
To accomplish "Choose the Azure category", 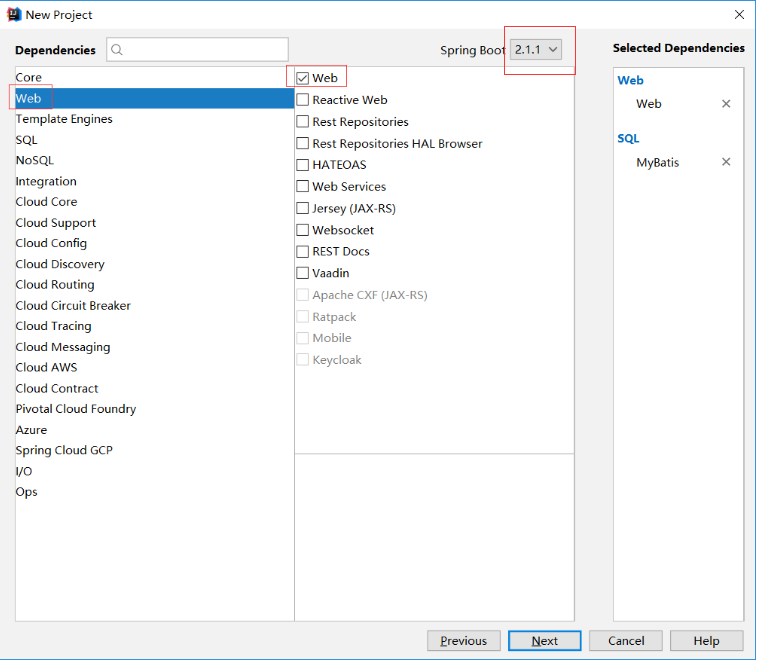I will pyautogui.click(x=154, y=430).
